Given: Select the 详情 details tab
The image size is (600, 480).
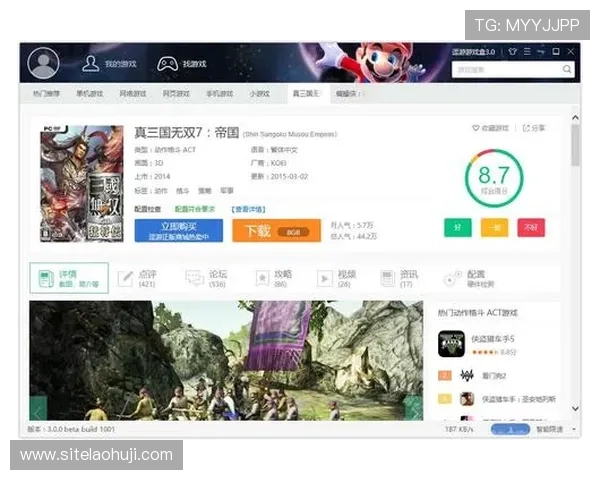Looking at the screenshot, I should pos(69,278).
